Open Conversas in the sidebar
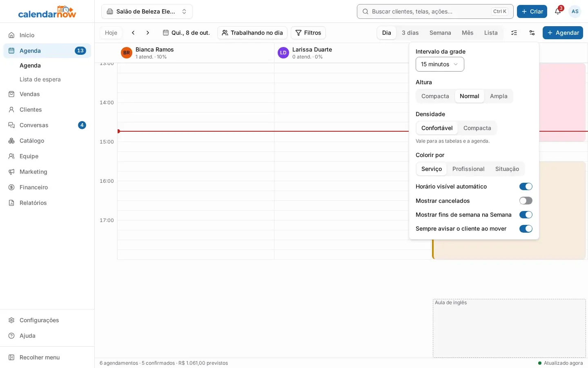This screenshot has height=368, width=588. pos(47,125)
